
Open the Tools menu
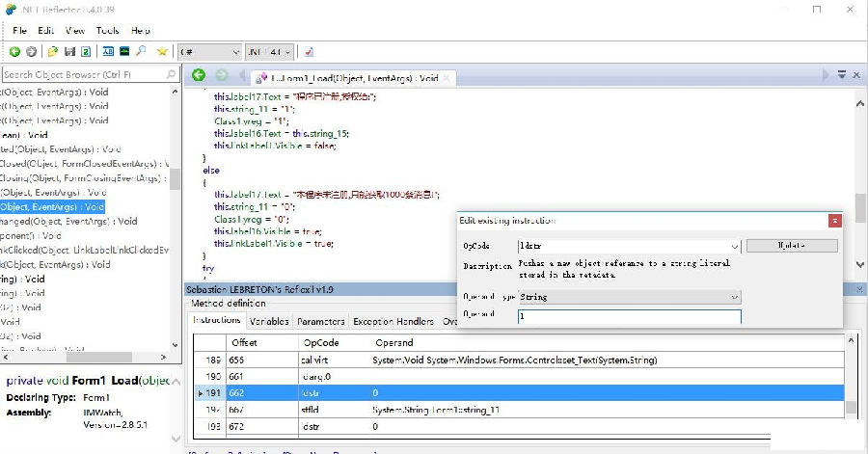pyautogui.click(x=107, y=31)
